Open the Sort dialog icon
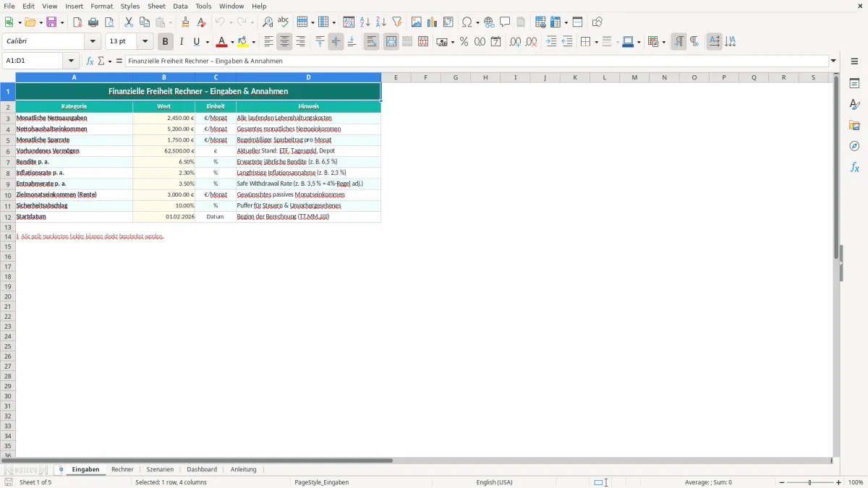 [x=349, y=22]
